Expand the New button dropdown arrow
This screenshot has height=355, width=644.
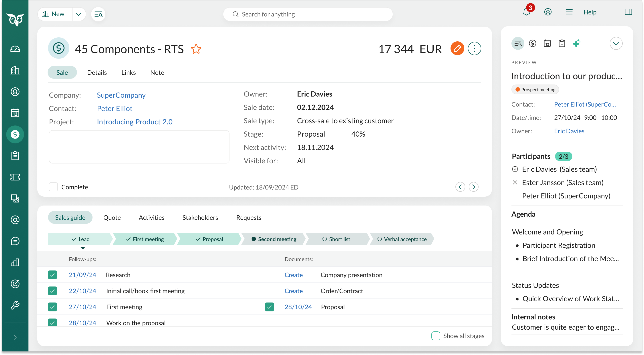coord(78,14)
